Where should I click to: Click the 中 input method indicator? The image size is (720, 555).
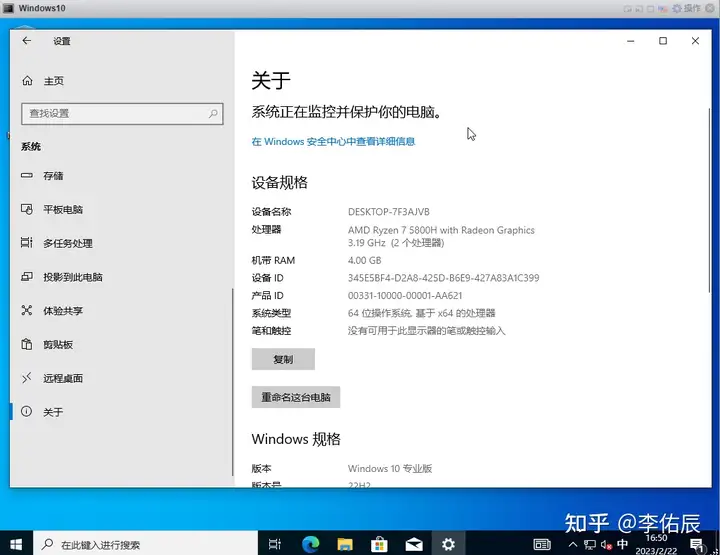pyautogui.click(x=623, y=544)
